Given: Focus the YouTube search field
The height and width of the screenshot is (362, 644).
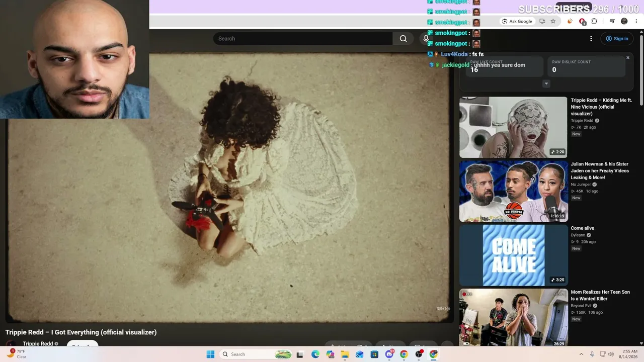Looking at the screenshot, I should click(303, 39).
